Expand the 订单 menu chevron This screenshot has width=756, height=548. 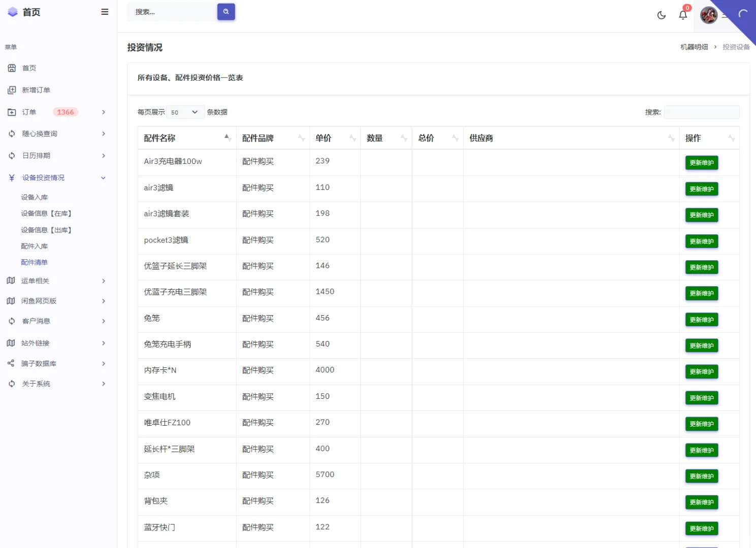click(103, 112)
